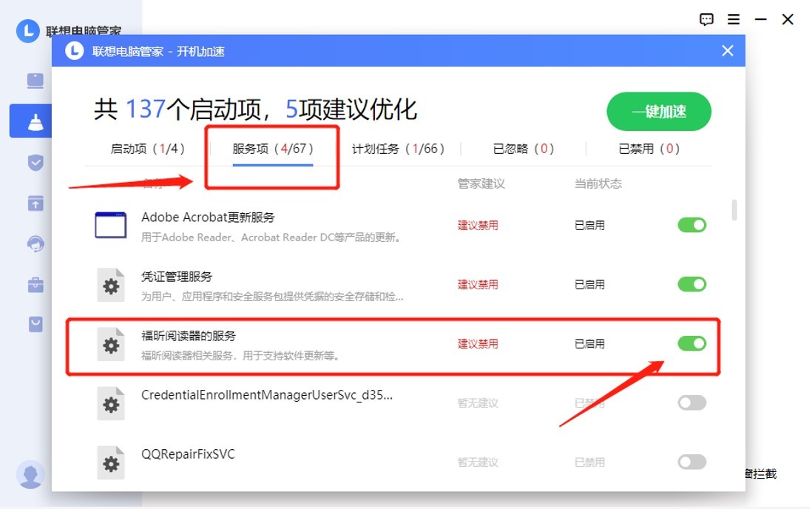Turn off the 凭证管理服务 switch
The height and width of the screenshot is (509, 812).
point(692,284)
